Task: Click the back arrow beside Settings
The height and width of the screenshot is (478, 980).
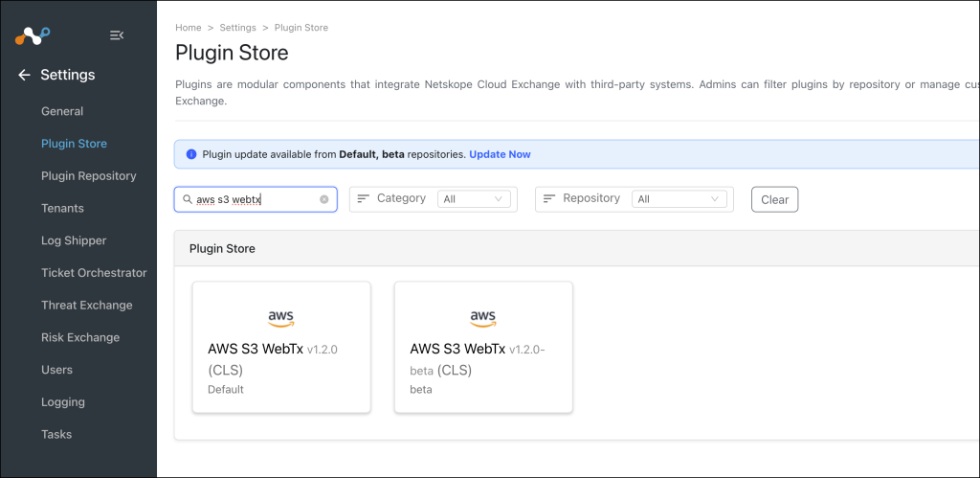Action: 24,75
